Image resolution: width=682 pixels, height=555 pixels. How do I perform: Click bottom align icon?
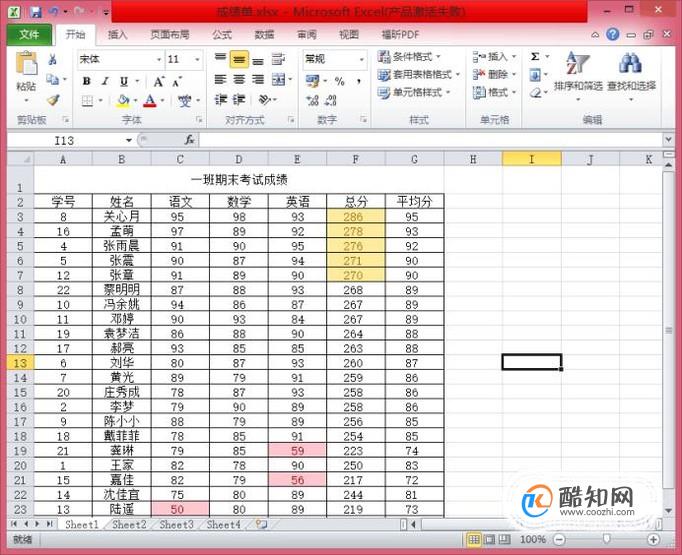coord(258,60)
